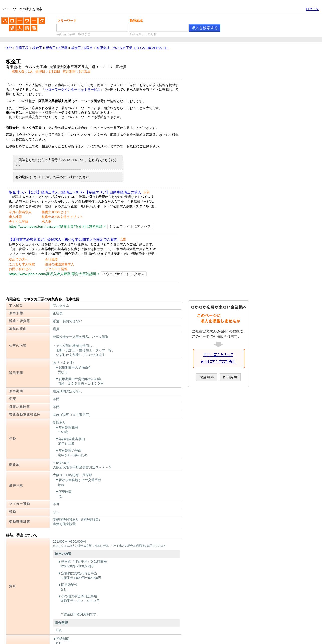This screenshot has height=644, width=322.
Task: Click 初めての方へ ad sitelink
Action: [x=19, y=260]
